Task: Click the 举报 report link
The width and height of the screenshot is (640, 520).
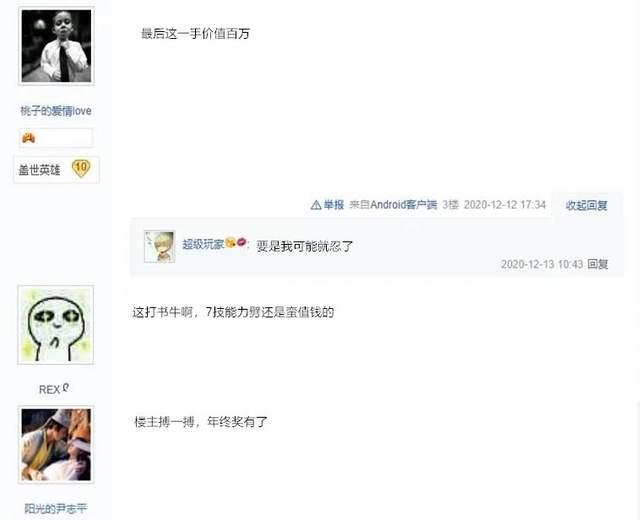Action: click(334, 205)
